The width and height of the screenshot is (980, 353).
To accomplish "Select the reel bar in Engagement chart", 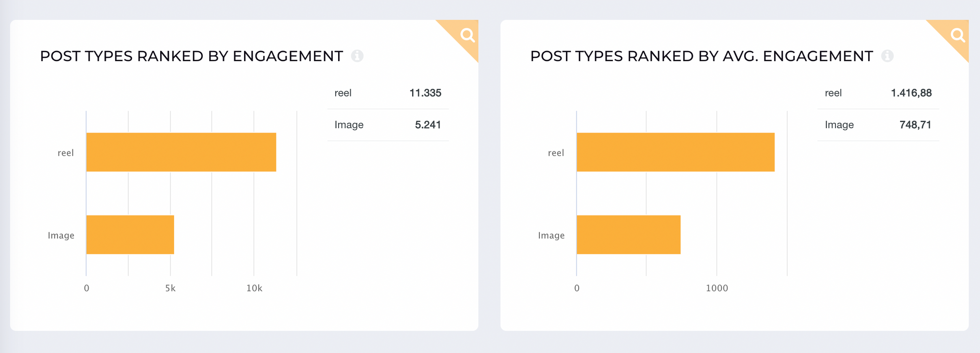I will click(181, 152).
